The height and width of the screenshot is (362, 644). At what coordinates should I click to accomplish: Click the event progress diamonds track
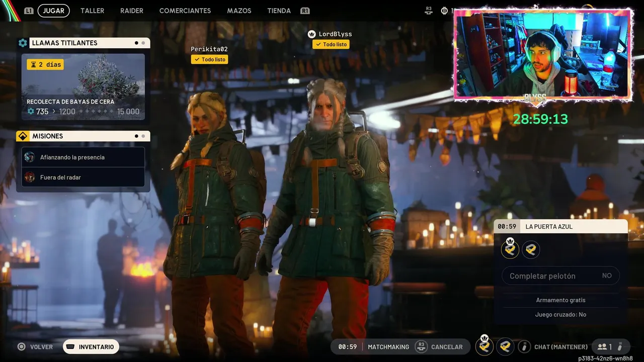click(96, 112)
